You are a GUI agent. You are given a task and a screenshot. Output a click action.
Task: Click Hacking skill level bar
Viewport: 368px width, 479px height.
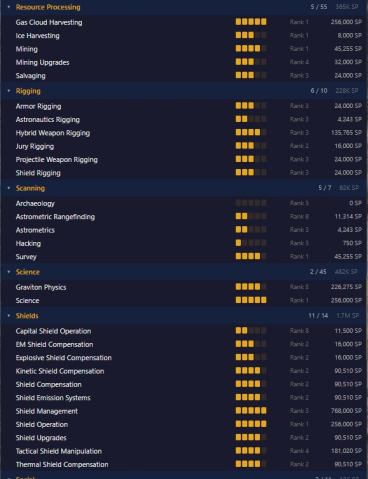251,243
